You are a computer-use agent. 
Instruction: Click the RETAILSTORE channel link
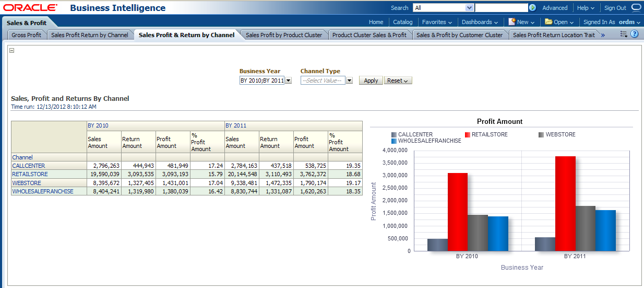point(30,174)
